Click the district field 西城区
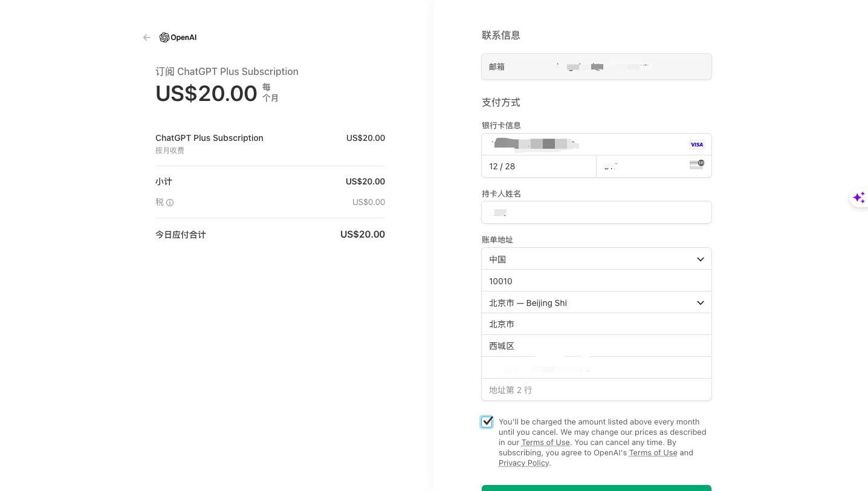 point(597,346)
